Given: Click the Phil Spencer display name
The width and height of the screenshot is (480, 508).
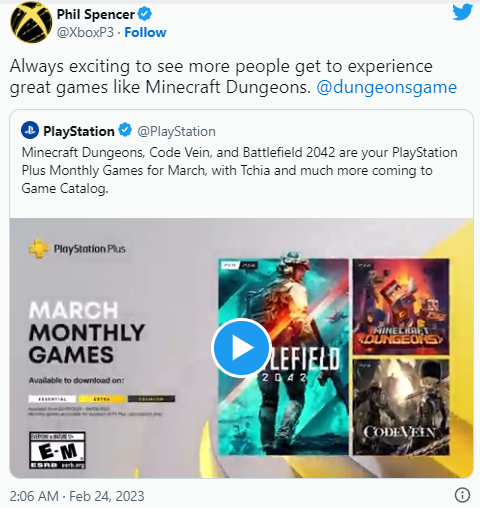Looking at the screenshot, I should click(96, 15).
